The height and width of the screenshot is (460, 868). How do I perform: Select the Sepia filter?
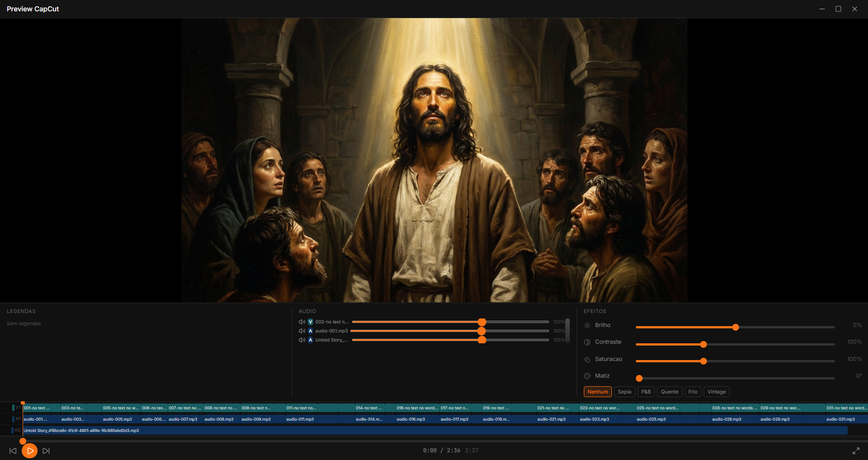(x=624, y=392)
